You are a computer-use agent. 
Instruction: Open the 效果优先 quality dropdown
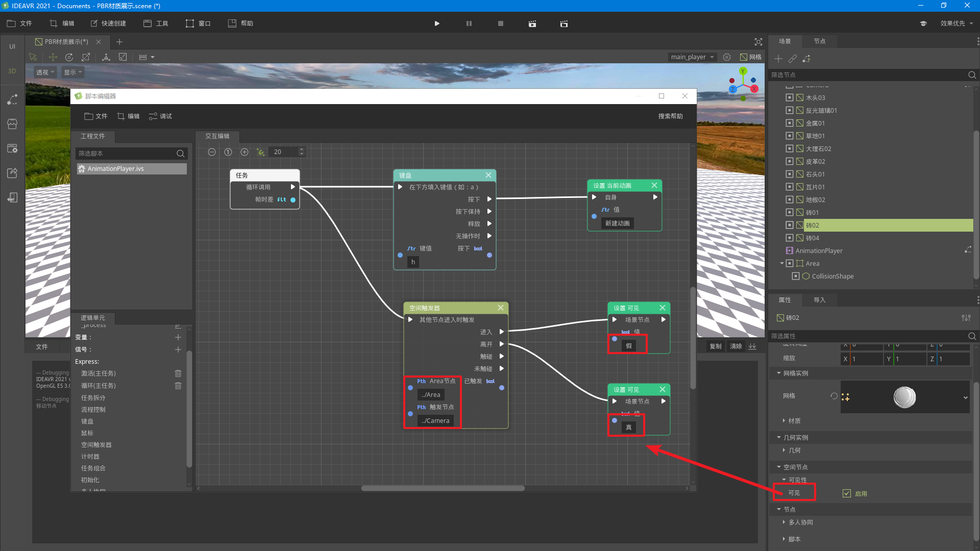click(x=957, y=23)
